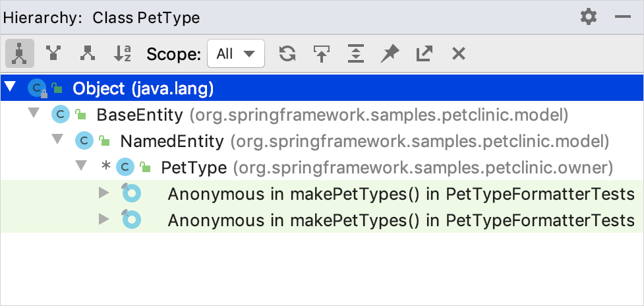Image resolution: width=644 pixels, height=306 pixels.
Task: Export hierarchy to text file
Action: [424, 54]
